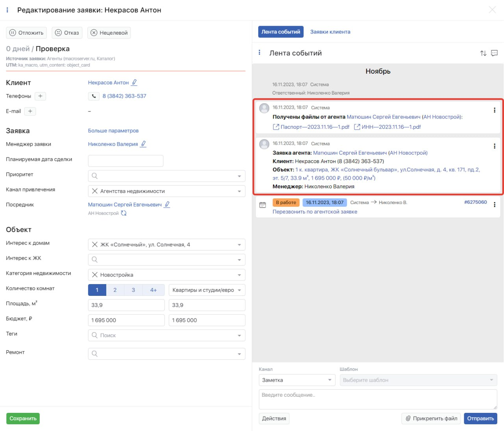Viewport: 504px width, 431px height.
Task: Select 4+ rooms option
Action: pyautogui.click(x=153, y=290)
